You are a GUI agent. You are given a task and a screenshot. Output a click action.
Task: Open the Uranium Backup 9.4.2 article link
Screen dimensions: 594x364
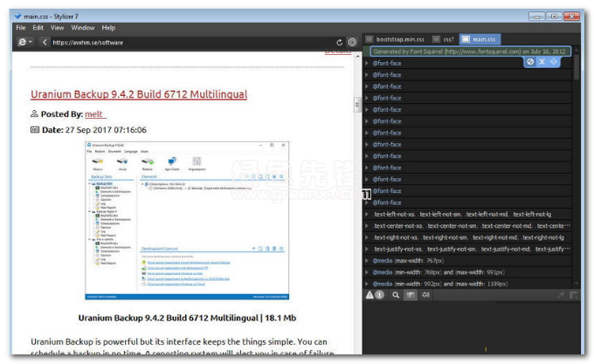tap(139, 94)
